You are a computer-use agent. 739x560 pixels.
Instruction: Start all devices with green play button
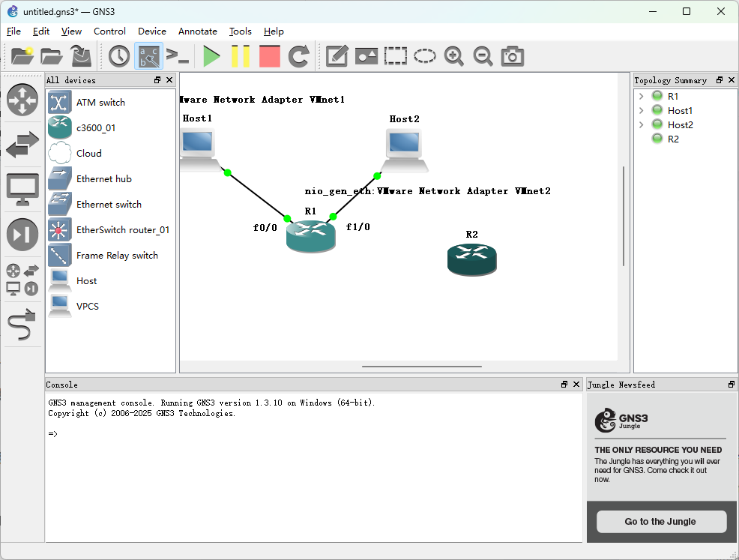click(x=211, y=56)
